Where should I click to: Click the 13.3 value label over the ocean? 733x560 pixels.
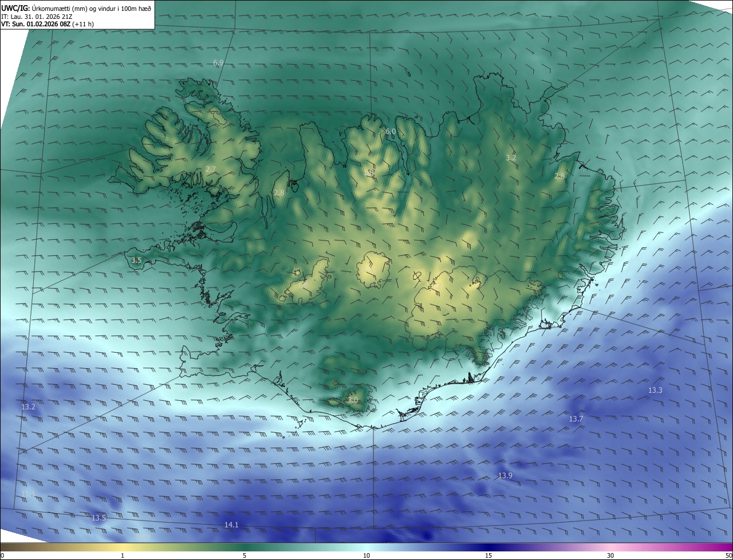click(655, 391)
